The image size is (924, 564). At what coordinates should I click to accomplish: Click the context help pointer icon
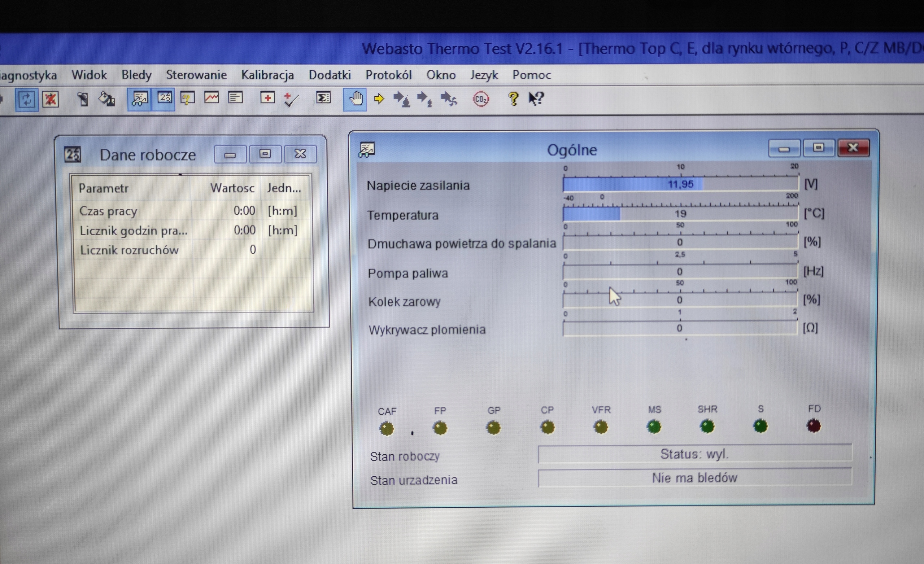(x=536, y=99)
